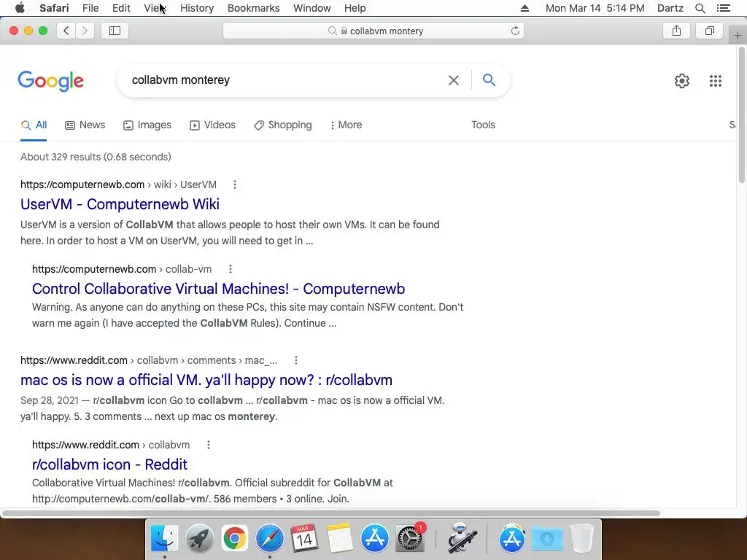
Task: Switch to the News results tab
Action: (x=85, y=125)
